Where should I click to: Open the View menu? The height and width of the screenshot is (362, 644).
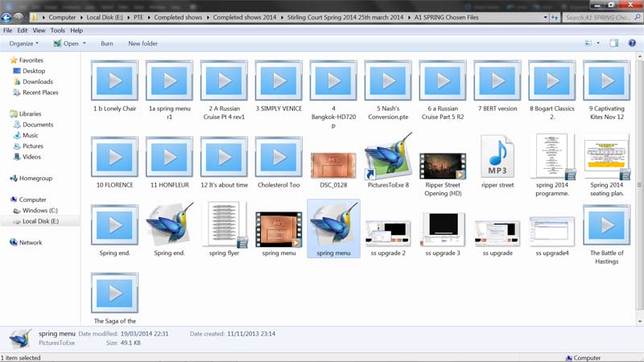(x=38, y=31)
